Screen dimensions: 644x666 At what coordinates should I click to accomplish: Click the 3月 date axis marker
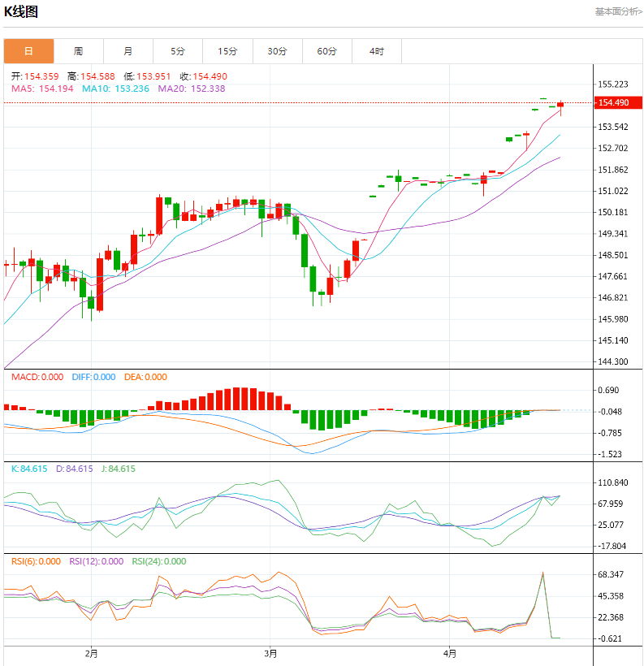[x=271, y=653]
